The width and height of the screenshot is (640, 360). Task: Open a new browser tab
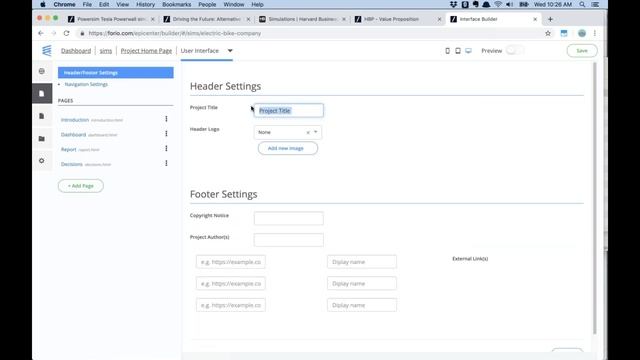tap(550, 19)
